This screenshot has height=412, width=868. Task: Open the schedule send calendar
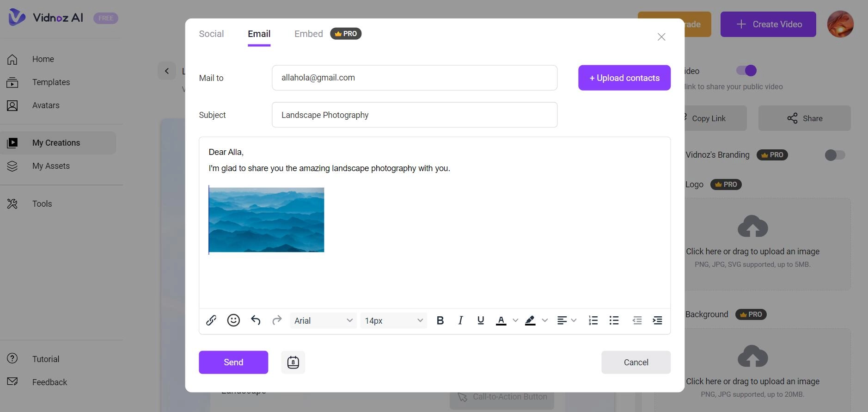click(x=293, y=363)
